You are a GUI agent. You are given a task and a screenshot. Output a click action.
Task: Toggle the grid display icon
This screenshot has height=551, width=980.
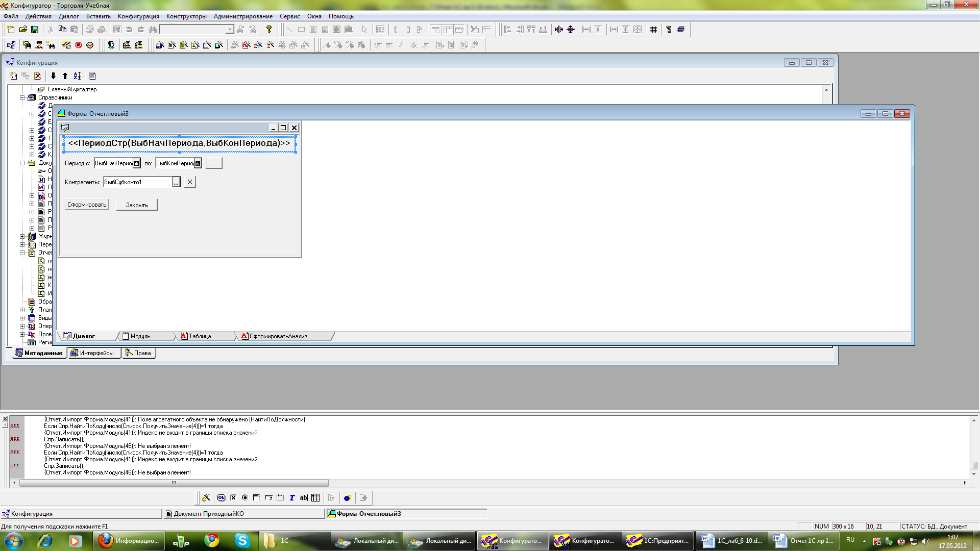click(x=653, y=30)
